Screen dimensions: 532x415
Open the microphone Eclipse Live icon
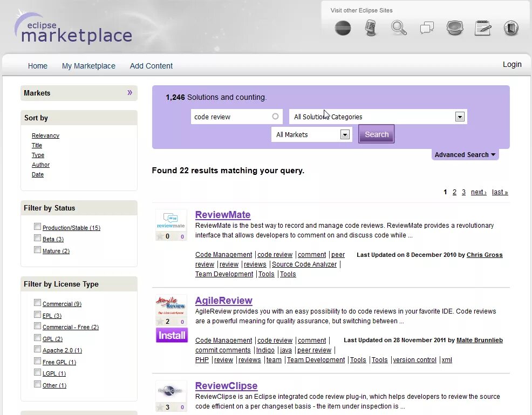371,28
